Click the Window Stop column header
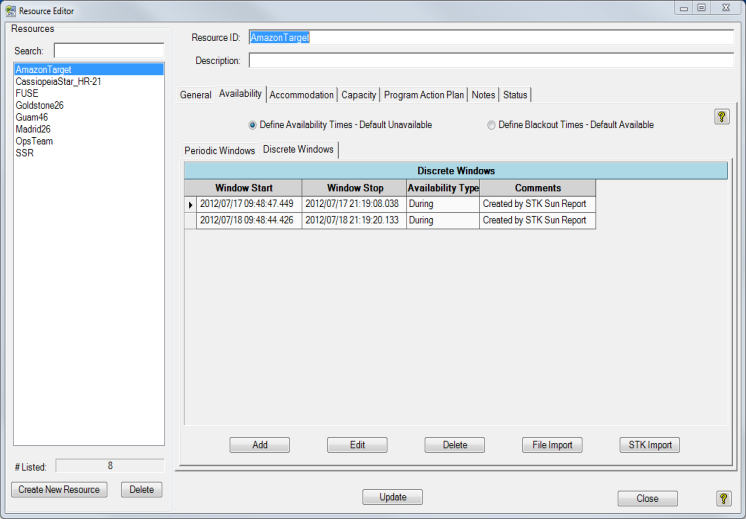 [x=354, y=188]
